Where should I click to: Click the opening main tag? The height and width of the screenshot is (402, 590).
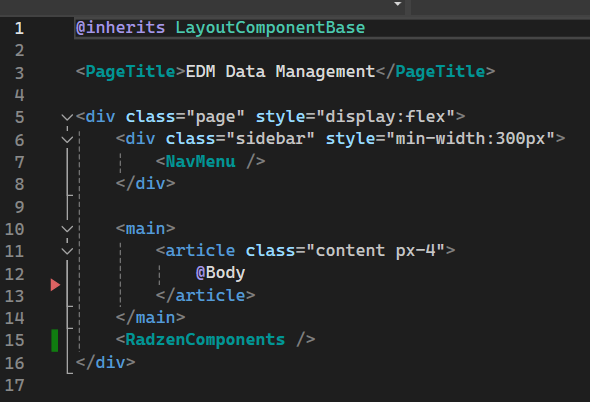pyautogui.click(x=146, y=228)
